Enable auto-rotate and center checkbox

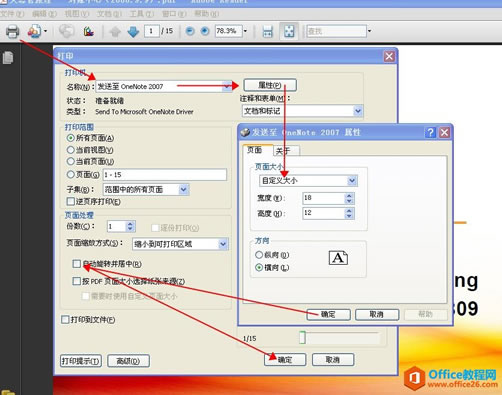pos(76,264)
